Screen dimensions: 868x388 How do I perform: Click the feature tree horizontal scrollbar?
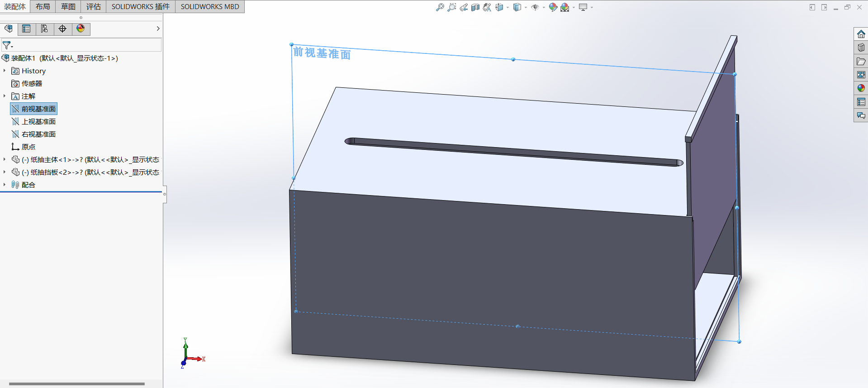point(77,384)
